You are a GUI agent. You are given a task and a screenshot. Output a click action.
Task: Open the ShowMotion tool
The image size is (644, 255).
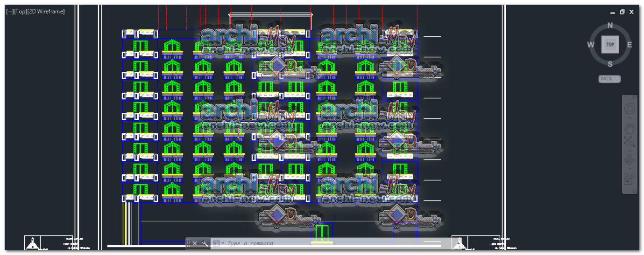[x=629, y=179]
